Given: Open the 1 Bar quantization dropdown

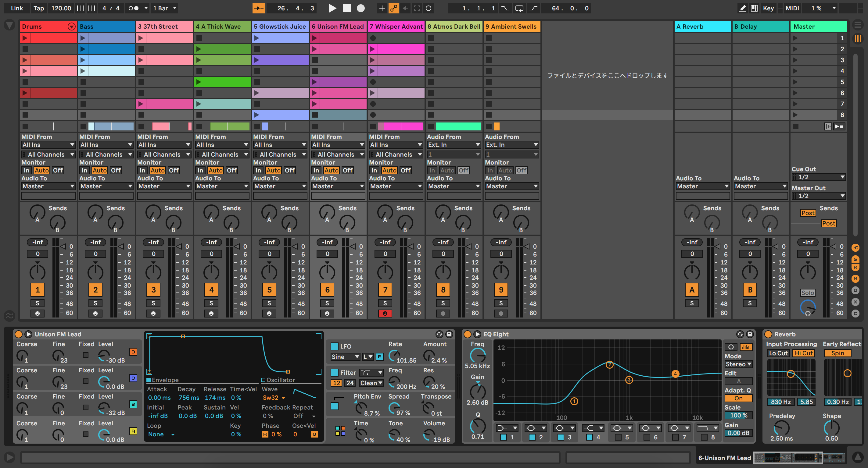Looking at the screenshot, I should pyautogui.click(x=164, y=8).
